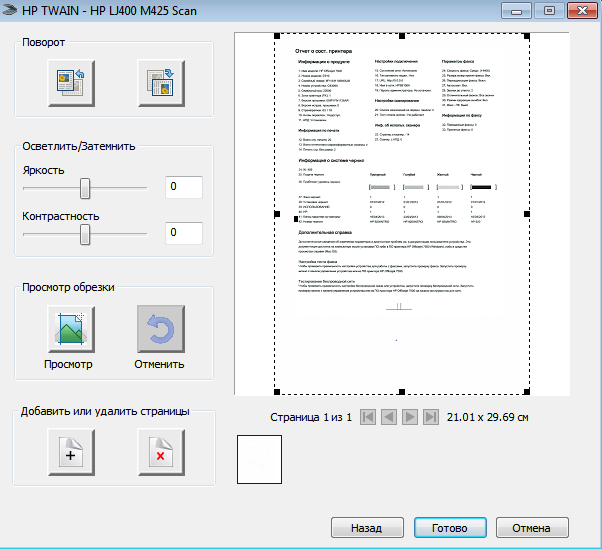Jump to the last page arrow
Viewport: 602px width, 549px height.
(x=430, y=416)
